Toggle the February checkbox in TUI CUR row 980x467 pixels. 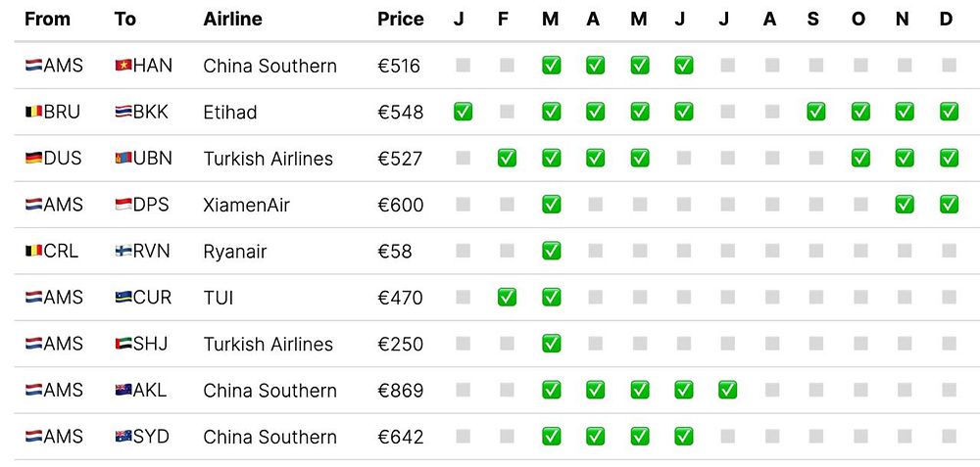[507, 297]
